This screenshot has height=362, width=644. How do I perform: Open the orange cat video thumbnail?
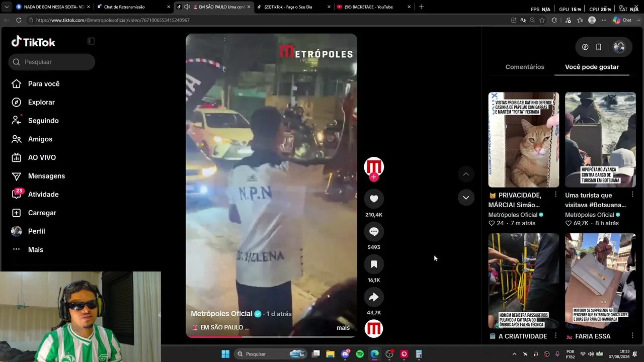pyautogui.click(x=524, y=140)
